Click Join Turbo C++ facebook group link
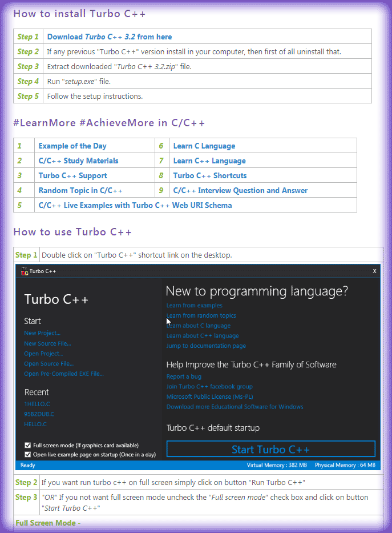 tap(209, 387)
